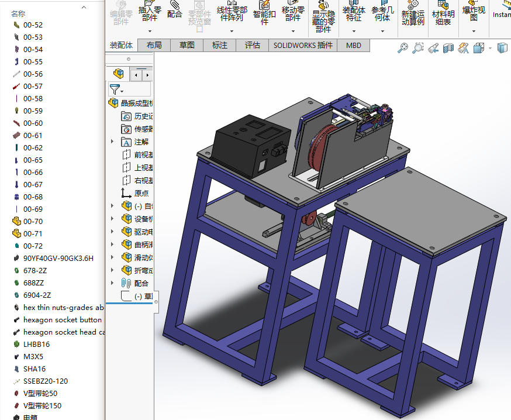Switch to the 草图 (Sketch) tab
The width and height of the screenshot is (511, 420).
tap(187, 45)
